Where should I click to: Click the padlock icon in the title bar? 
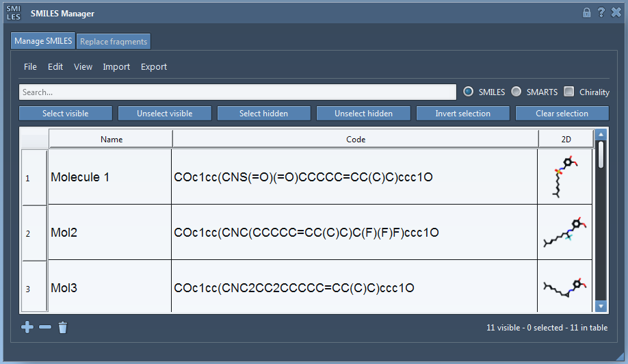point(586,12)
